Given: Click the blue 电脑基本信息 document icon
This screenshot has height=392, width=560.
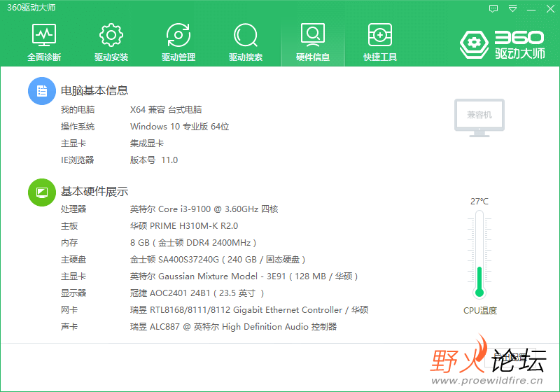Looking at the screenshot, I should coord(42,91).
